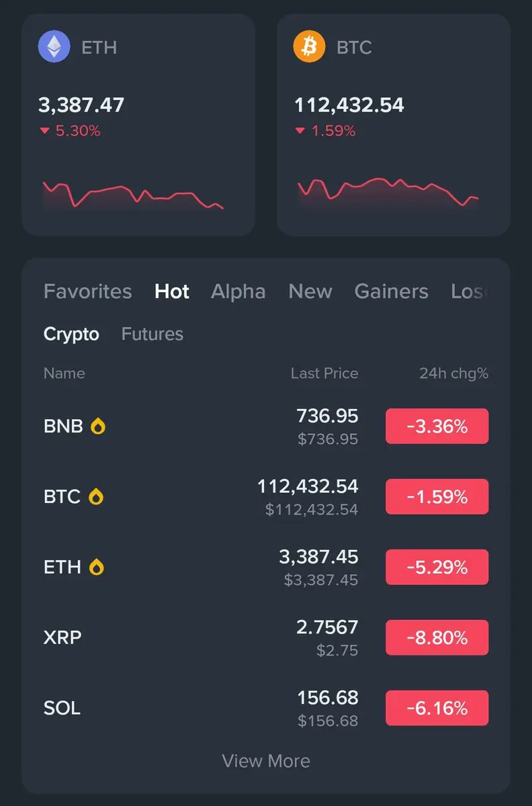Switch to the New tab
This screenshot has width=532, height=806.
pos(310,292)
